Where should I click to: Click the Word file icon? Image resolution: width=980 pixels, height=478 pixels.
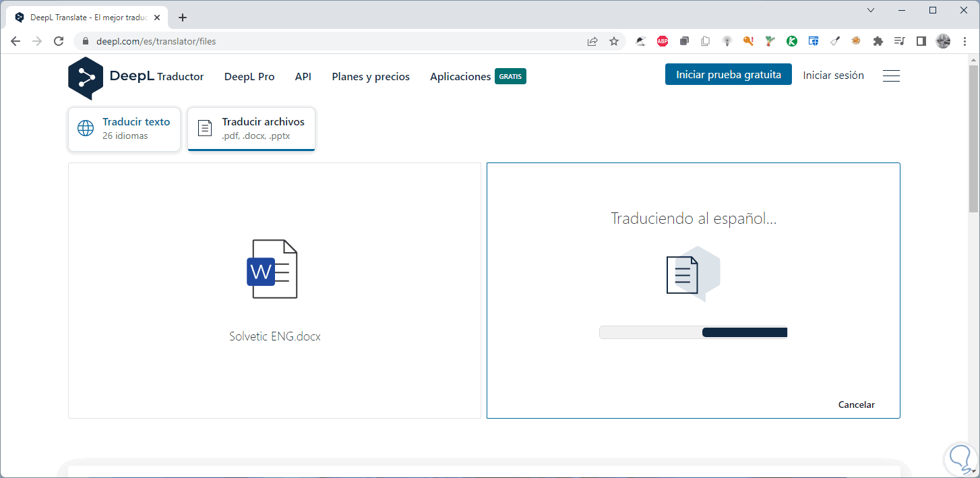(x=272, y=269)
